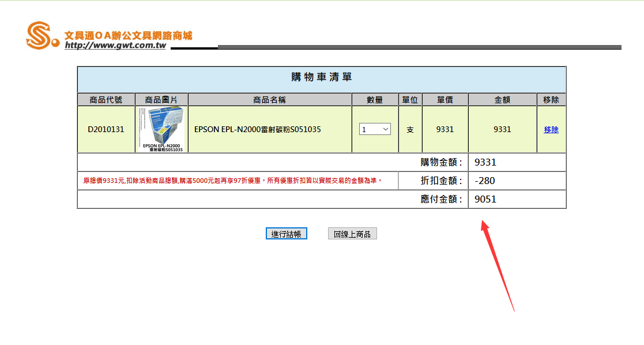
Task: Click the 購物金額 label
Action: tap(441, 163)
